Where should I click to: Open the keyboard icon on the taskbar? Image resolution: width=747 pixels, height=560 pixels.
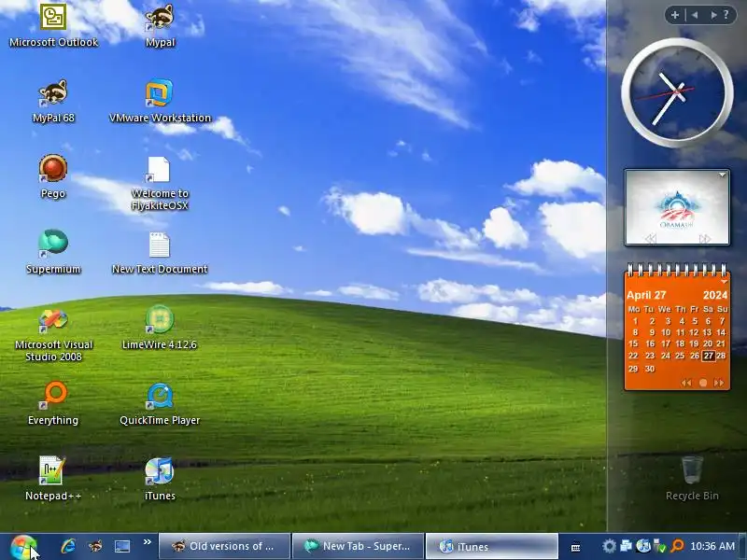click(x=575, y=548)
